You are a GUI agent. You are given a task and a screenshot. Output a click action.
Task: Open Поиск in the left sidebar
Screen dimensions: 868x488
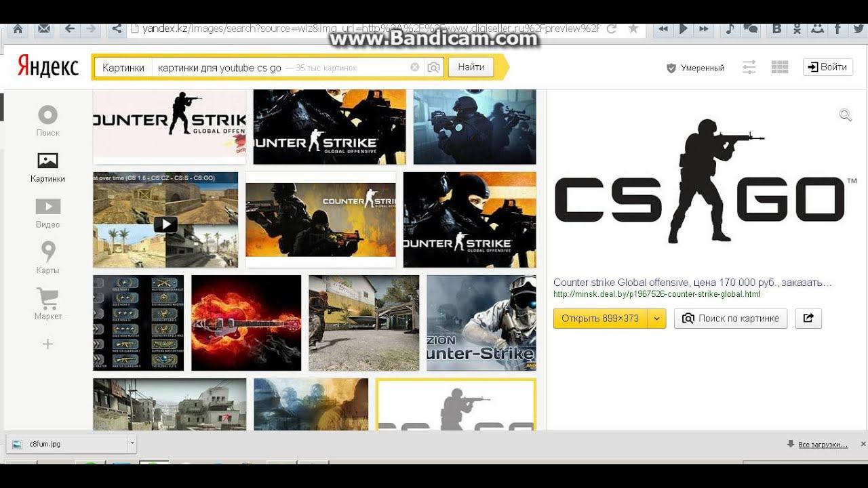coord(47,121)
